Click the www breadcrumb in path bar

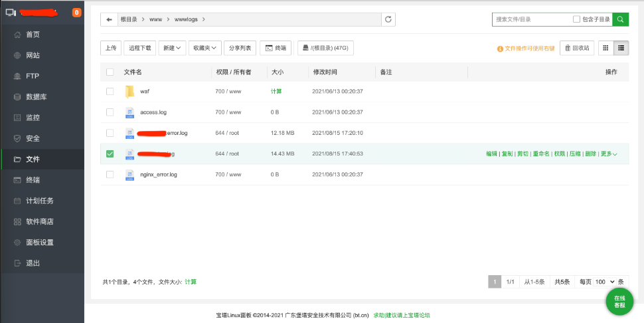[x=155, y=19]
